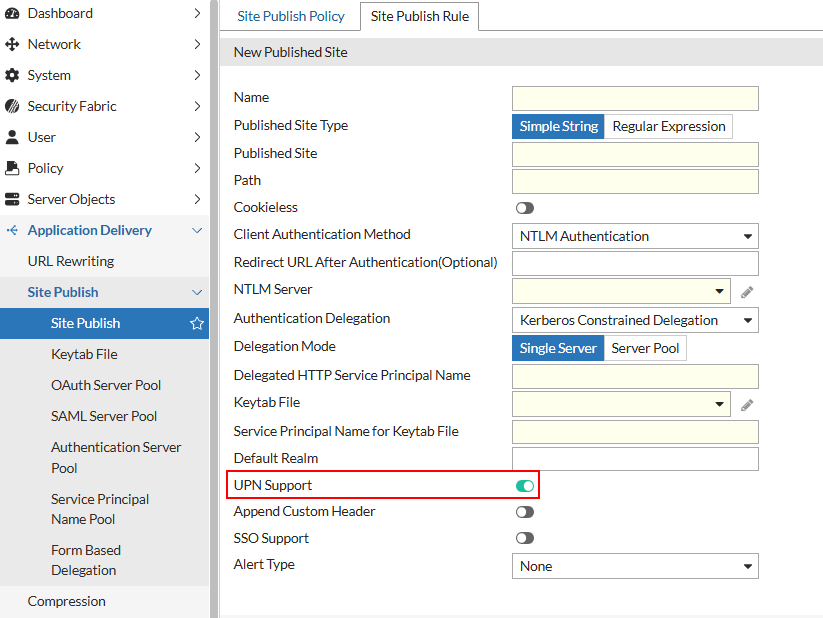The width and height of the screenshot is (823, 618).
Task: Select Regular Expression as Published Site Type
Action: click(668, 126)
